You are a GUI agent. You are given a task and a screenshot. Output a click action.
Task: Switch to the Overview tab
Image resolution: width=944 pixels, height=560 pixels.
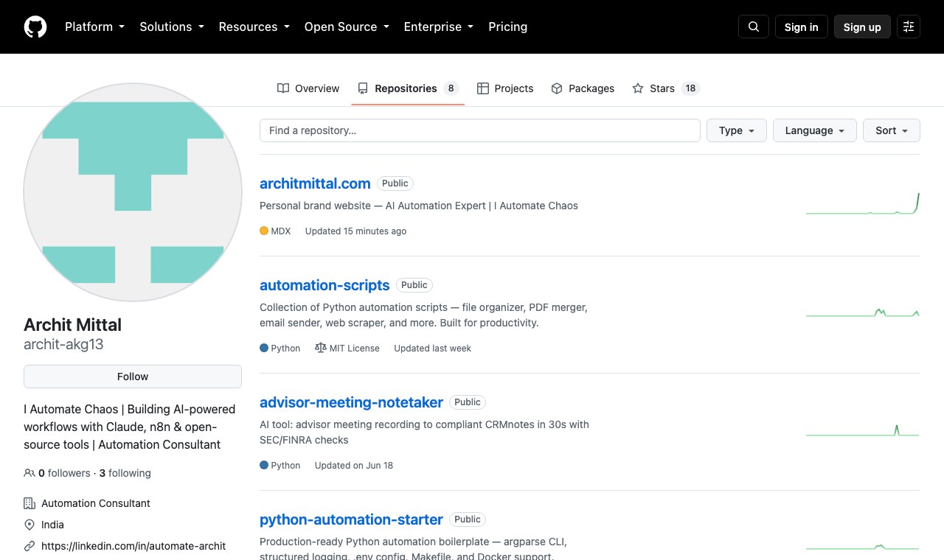click(308, 88)
